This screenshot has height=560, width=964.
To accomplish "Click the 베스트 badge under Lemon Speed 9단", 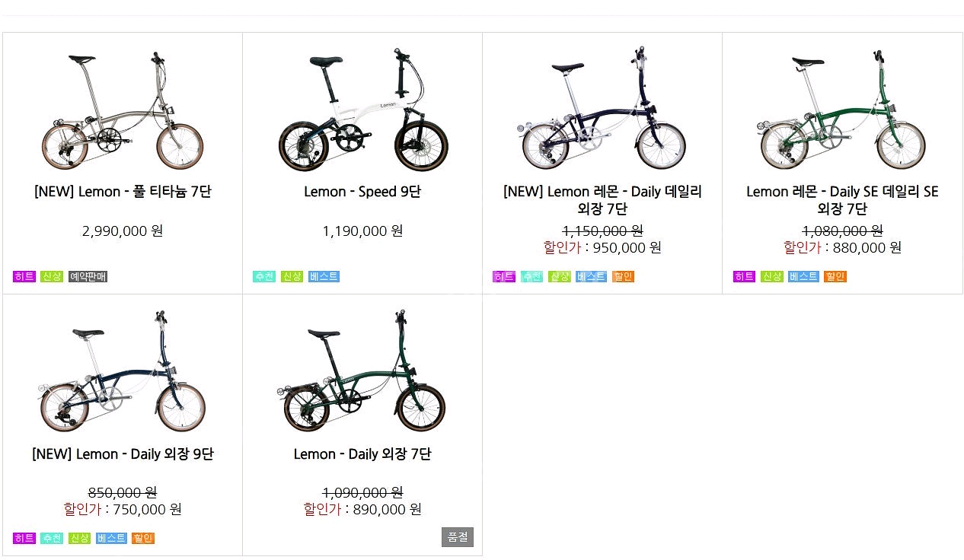I will (x=324, y=276).
